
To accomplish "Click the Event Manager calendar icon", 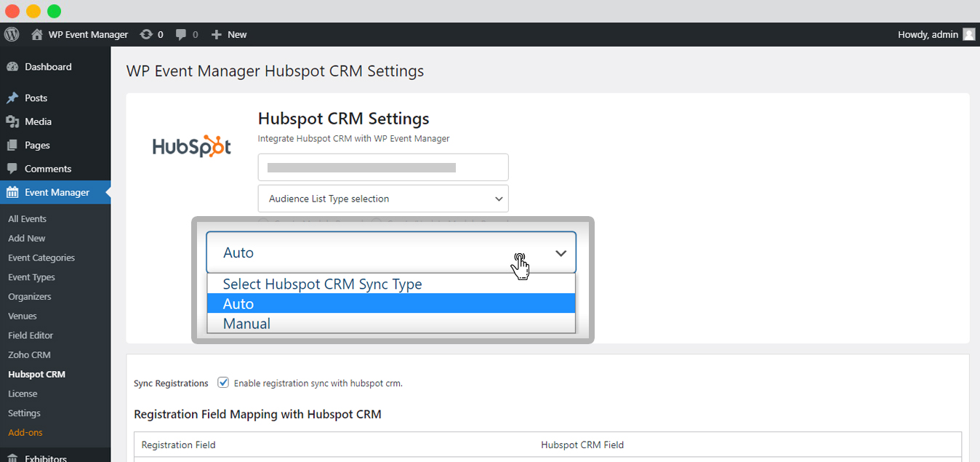I will [12, 192].
